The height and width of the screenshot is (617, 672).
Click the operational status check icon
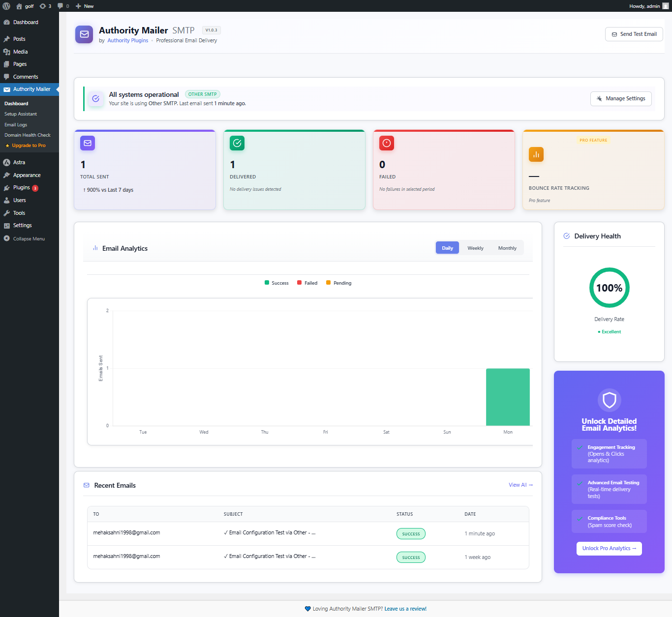pyautogui.click(x=96, y=98)
